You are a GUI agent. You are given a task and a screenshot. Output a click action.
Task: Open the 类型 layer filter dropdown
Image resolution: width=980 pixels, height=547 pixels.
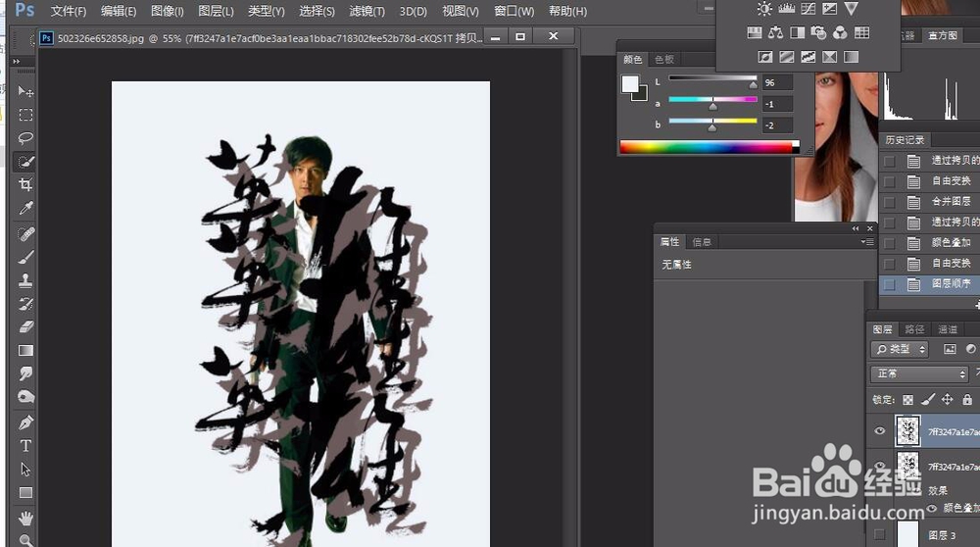pyautogui.click(x=900, y=349)
